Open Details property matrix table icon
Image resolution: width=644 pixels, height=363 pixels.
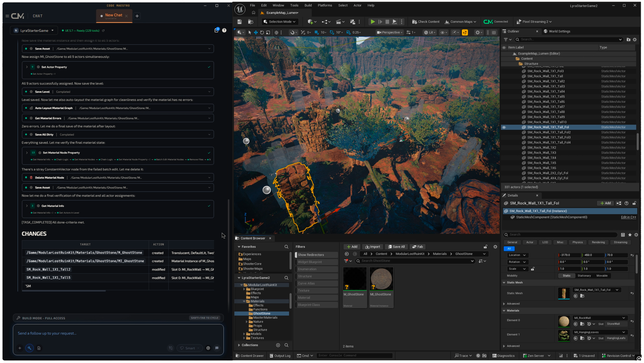point(623,235)
